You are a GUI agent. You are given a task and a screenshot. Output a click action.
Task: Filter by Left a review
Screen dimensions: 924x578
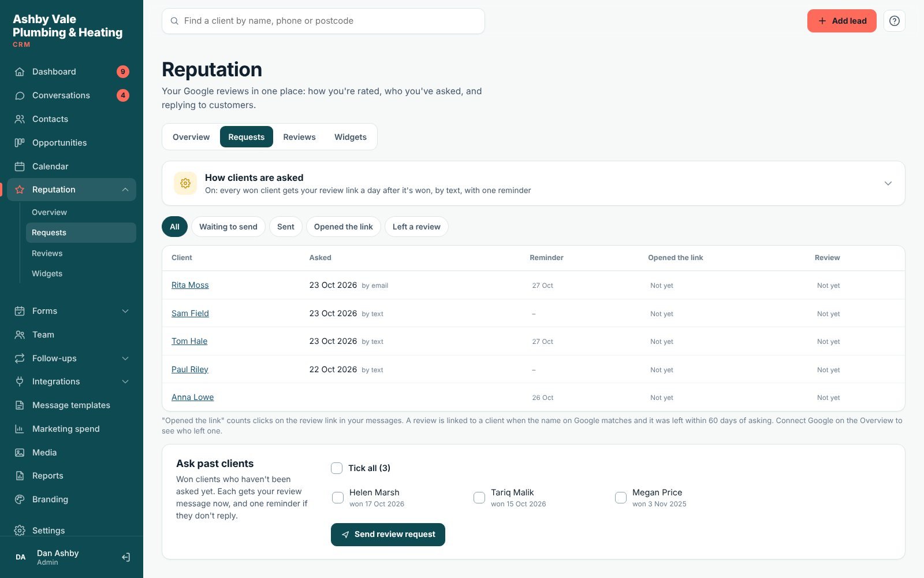coord(416,227)
